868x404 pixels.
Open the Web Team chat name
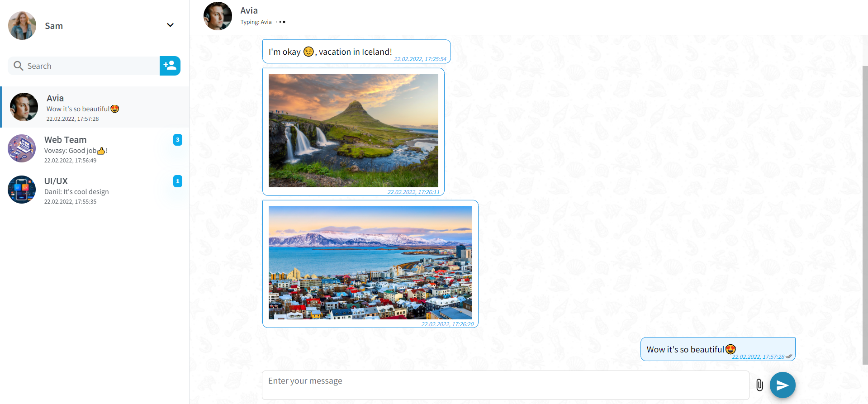pyautogui.click(x=65, y=140)
